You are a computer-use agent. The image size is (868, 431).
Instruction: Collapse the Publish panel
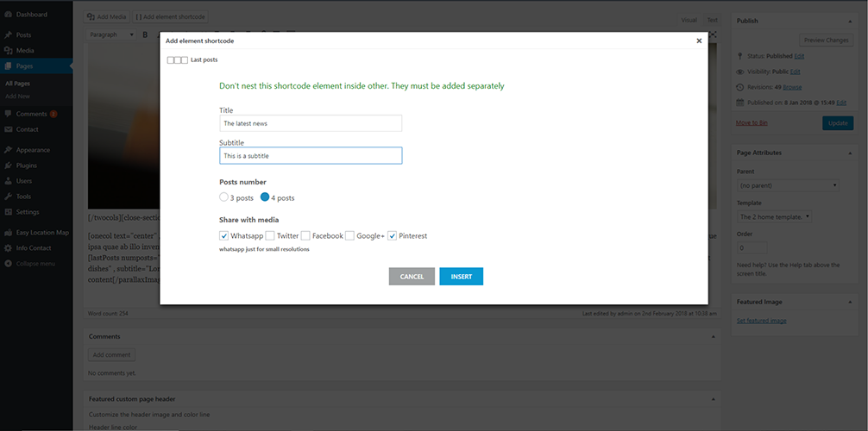click(x=852, y=21)
